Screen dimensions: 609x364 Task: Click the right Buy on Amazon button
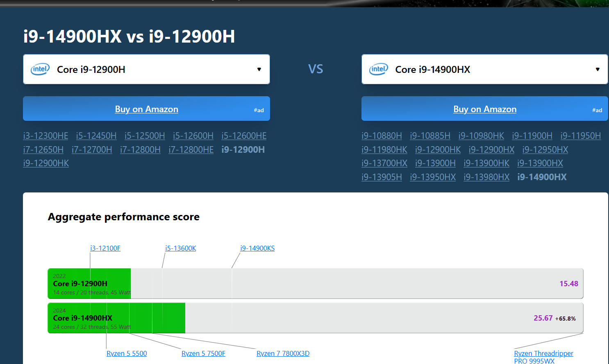point(485,109)
